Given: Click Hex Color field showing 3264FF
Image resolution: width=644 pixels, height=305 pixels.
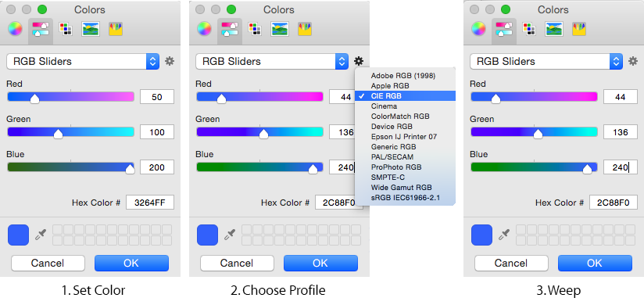Looking at the screenshot, I should pos(150,203).
